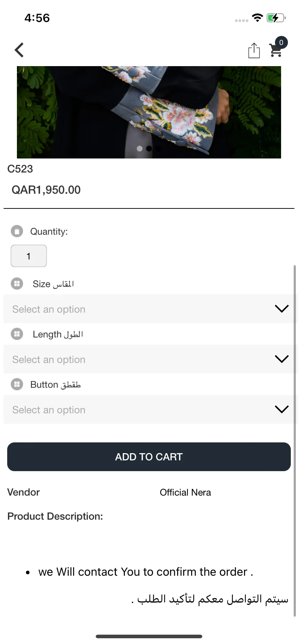Tap the share icon
The width and height of the screenshot is (298, 644).
click(x=254, y=50)
